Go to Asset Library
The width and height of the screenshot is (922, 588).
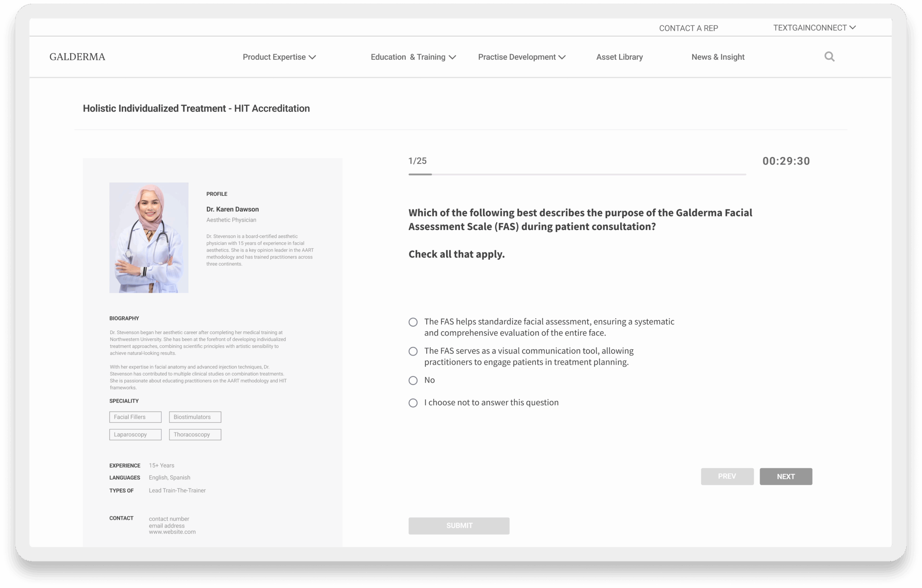point(619,57)
